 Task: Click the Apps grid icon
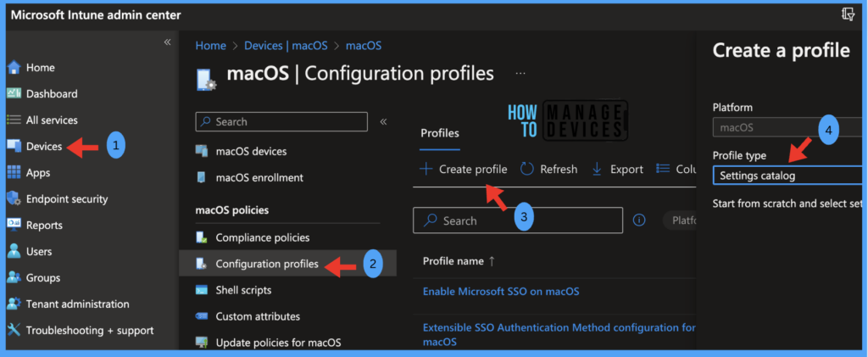tap(14, 172)
